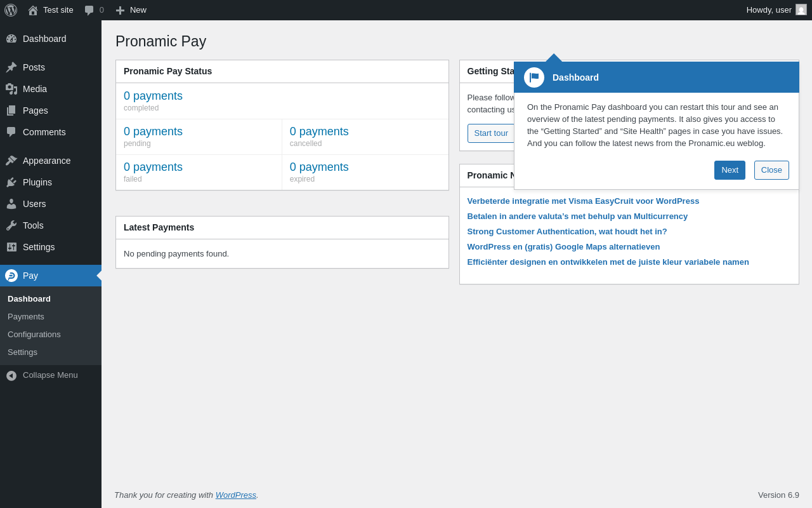Go to the Payments submenu item
Image resolution: width=812 pixels, height=508 pixels.
coord(26,317)
